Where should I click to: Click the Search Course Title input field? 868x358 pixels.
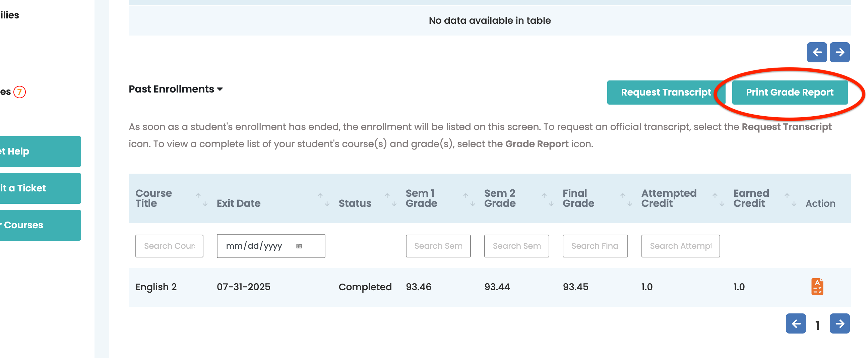click(169, 246)
